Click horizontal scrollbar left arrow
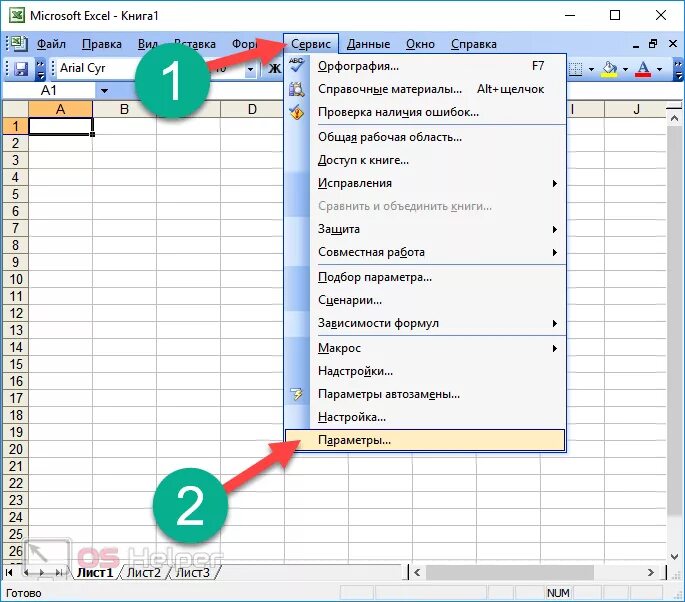The width and height of the screenshot is (685, 602). tap(417, 572)
